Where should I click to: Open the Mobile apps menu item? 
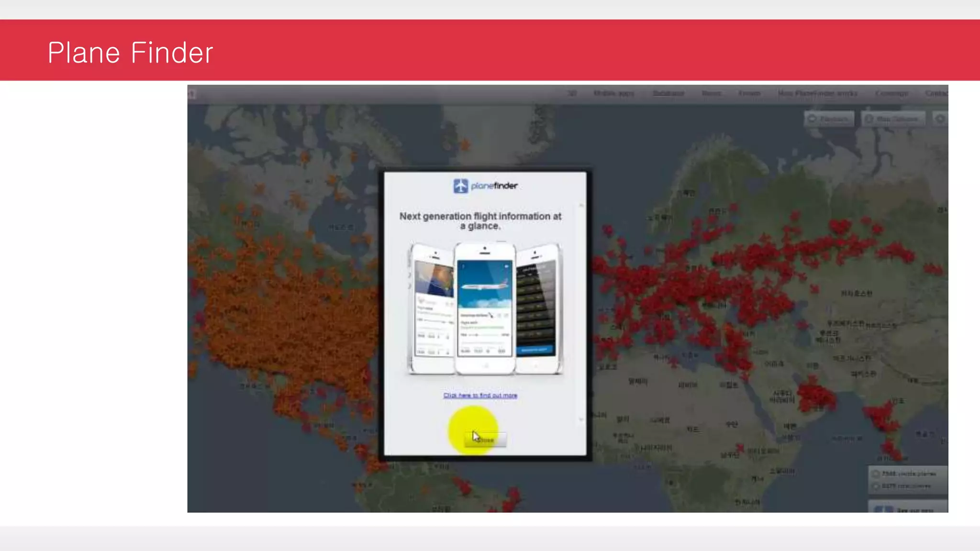click(613, 93)
